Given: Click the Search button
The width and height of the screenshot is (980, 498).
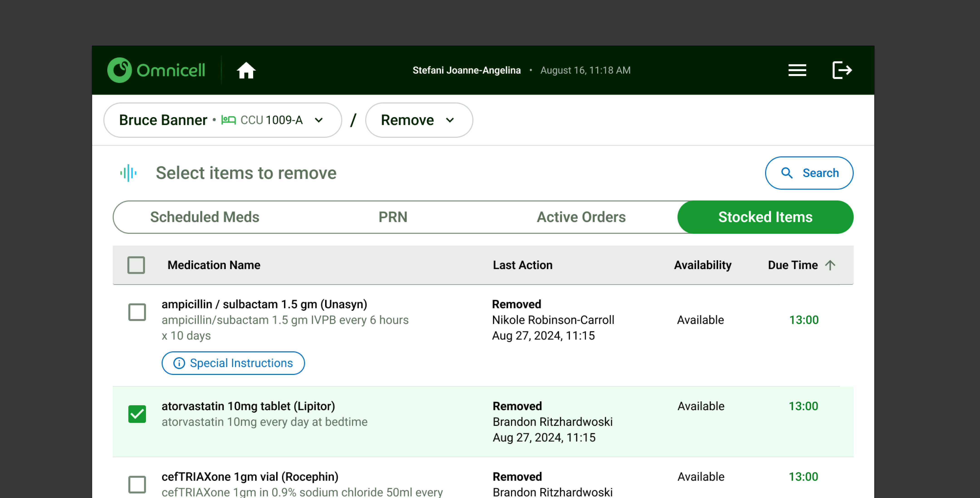Looking at the screenshot, I should tap(809, 173).
